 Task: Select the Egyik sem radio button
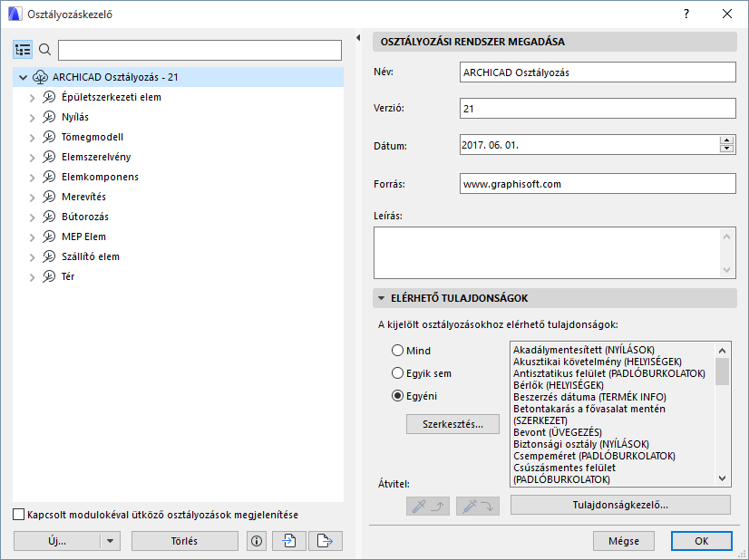coord(397,372)
